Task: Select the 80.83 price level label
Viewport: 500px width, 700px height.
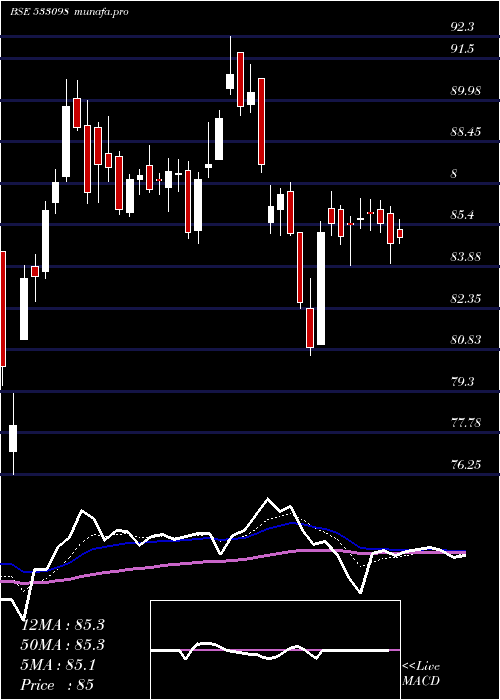Action: pyautogui.click(x=466, y=340)
